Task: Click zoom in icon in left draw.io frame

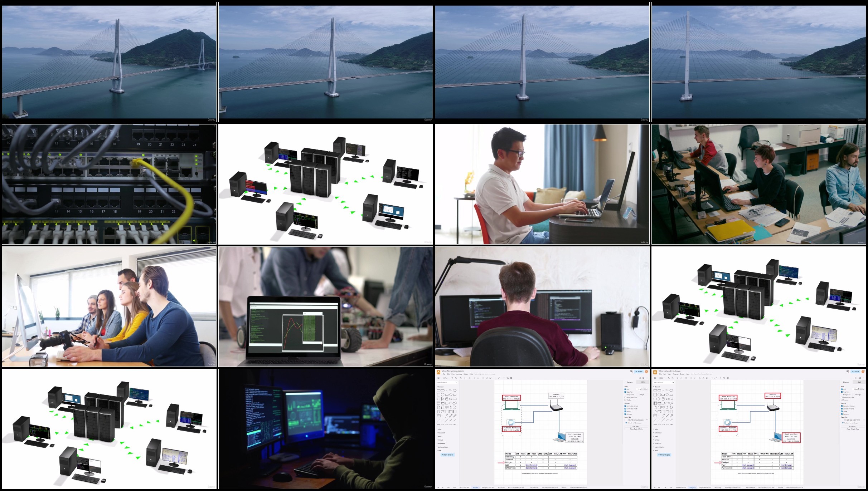Action: pyautogui.click(x=452, y=378)
